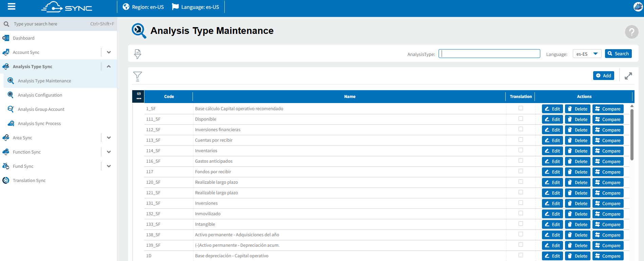Viewport: 644px width, 261px height.
Task: Expand the Account Sync menu chevron
Action: (x=109, y=52)
